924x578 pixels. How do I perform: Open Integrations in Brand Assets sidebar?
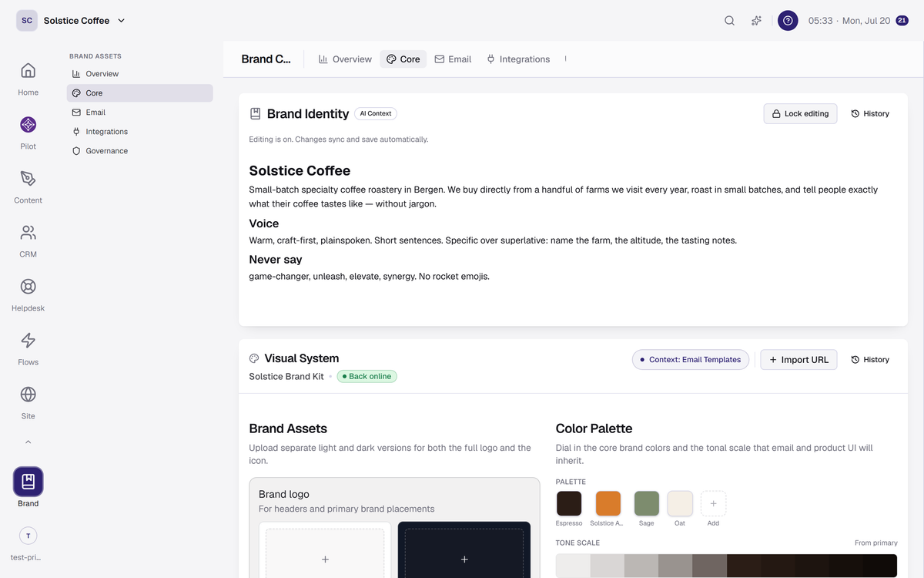pyautogui.click(x=139, y=132)
